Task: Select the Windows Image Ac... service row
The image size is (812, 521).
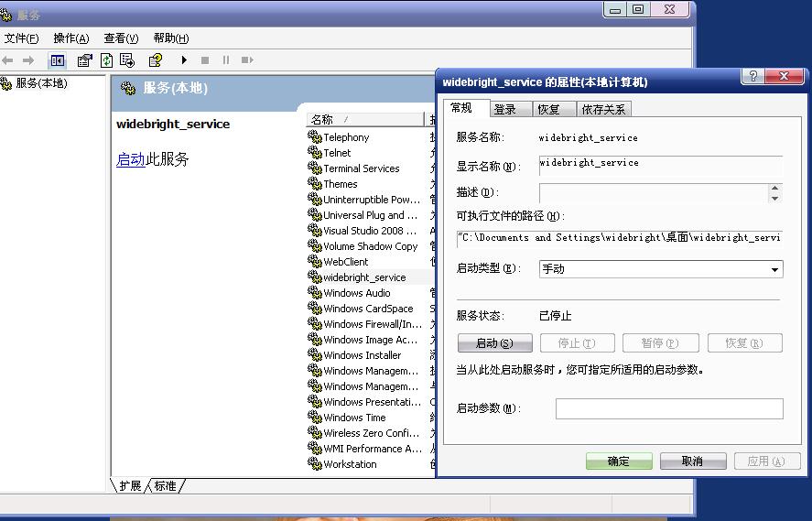Action: click(x=370, y=339)
